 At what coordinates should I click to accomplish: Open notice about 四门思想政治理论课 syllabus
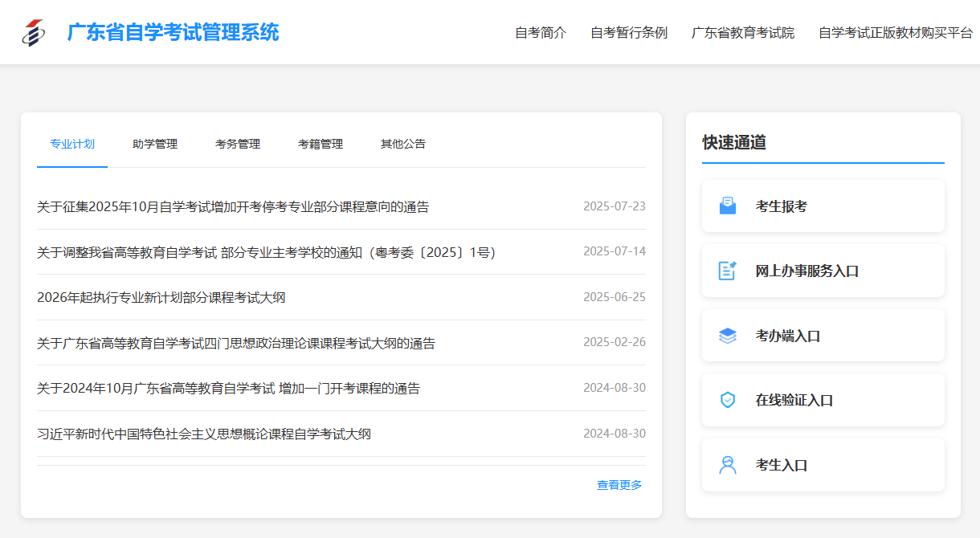pyautogui.click(x=236, y=344)
